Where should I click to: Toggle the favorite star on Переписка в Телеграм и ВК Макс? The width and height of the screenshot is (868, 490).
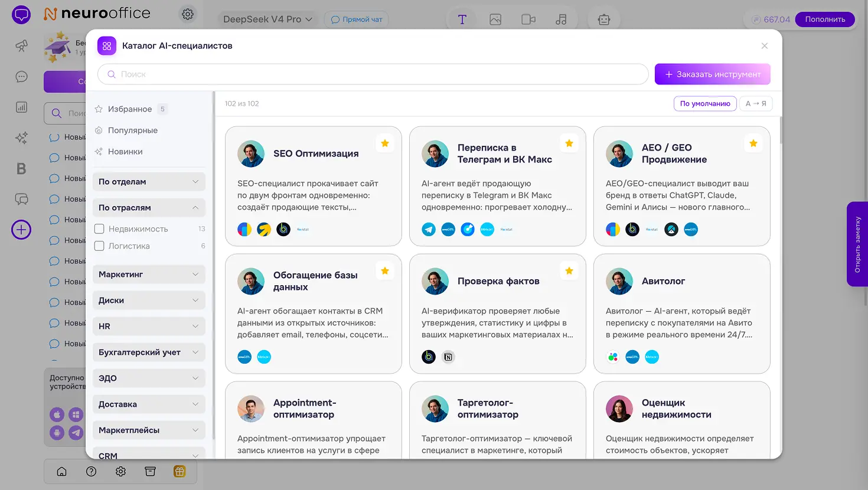[569, 143]
